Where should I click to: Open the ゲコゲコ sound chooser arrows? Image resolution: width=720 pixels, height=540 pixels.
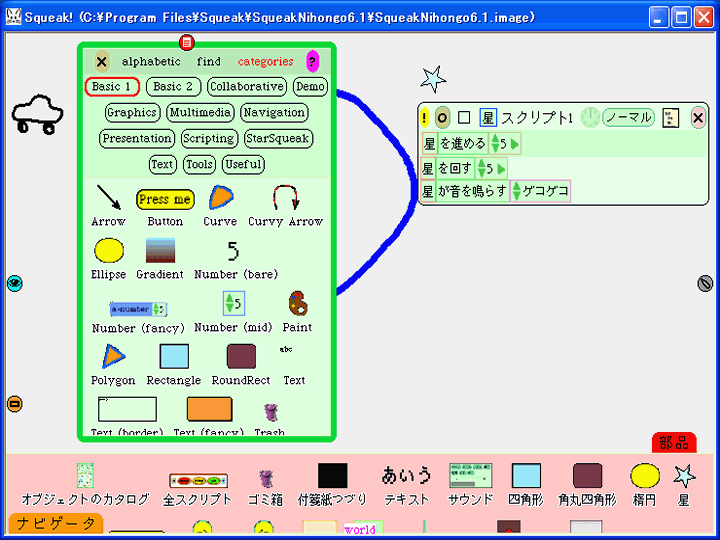[517, 191]
